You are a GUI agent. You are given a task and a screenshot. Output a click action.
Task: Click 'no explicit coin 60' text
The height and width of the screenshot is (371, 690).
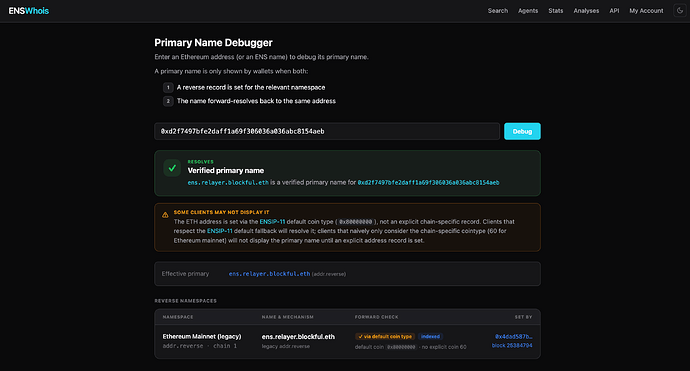click(x=444, y=347)
